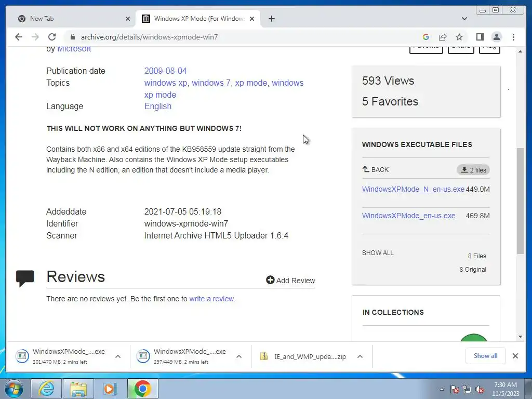This screenshot has width=532, height=399.
Task: Open the Windows Start menu
Action: coord(14,389)
